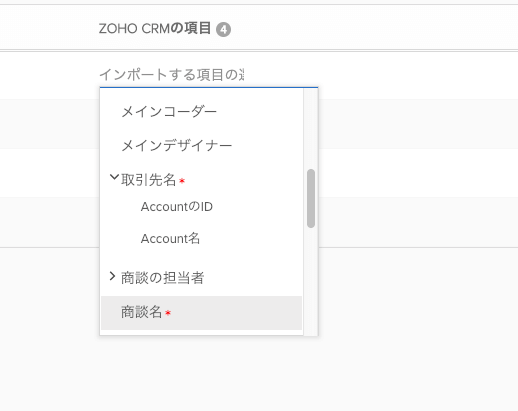Collapse the 取引先名 chevron

pos(114,177)
